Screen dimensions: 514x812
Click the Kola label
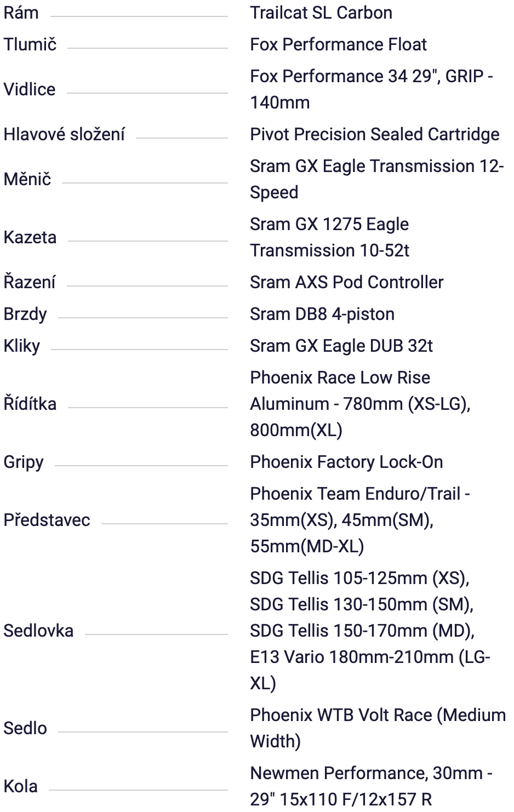(20, 786)
